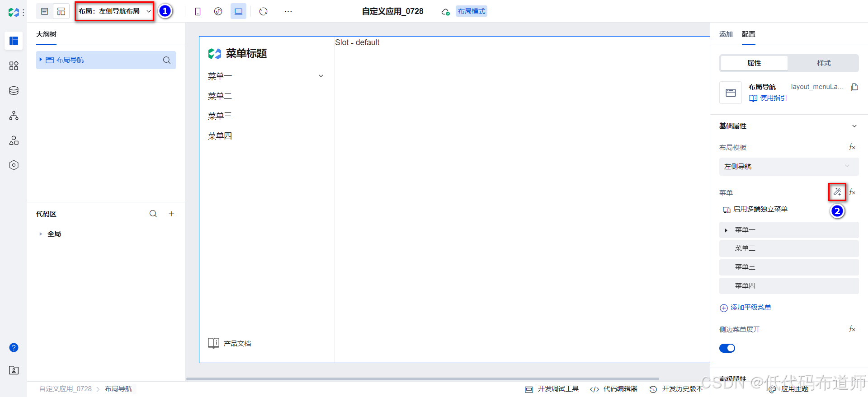Image resolution: width=868 pixels, height=397 pixels.
Task: Select mobile device preview icon
Action: [x=198, y=11]
